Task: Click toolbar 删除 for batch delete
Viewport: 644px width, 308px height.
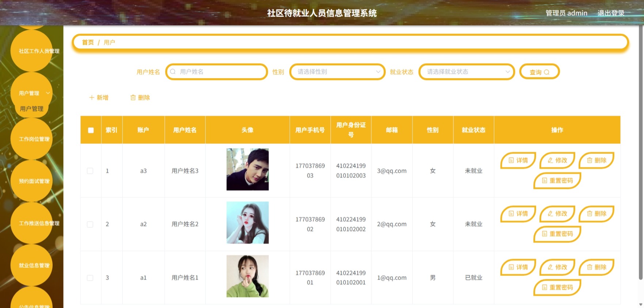Action: [140, 97]
